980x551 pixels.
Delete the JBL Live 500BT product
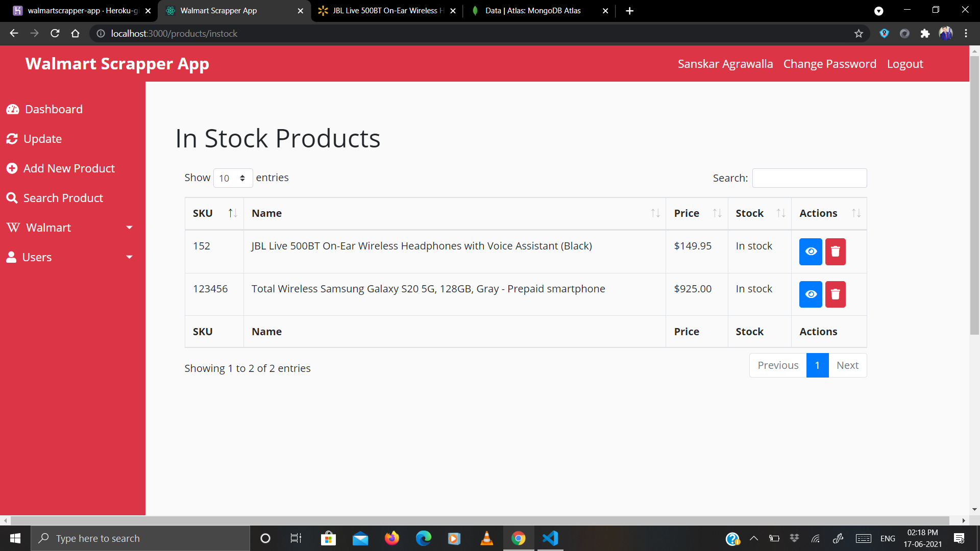click(835, 252)
